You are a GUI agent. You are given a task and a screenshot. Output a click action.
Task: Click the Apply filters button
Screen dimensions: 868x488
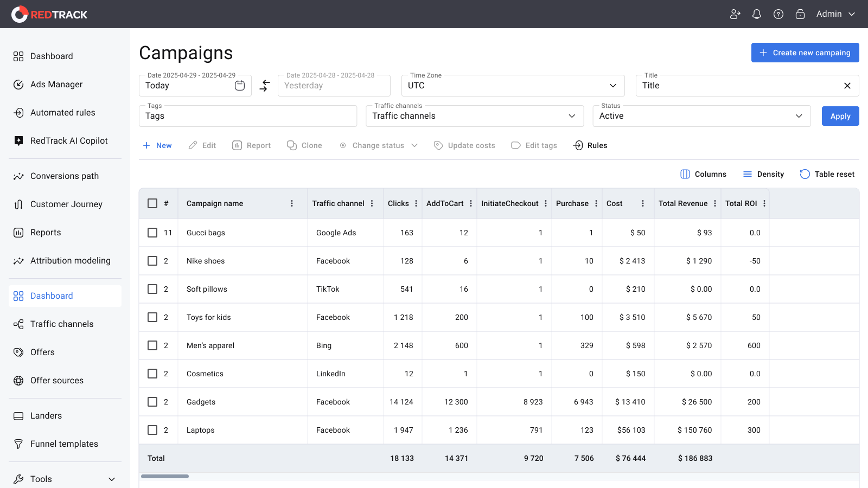click(840, 116)
